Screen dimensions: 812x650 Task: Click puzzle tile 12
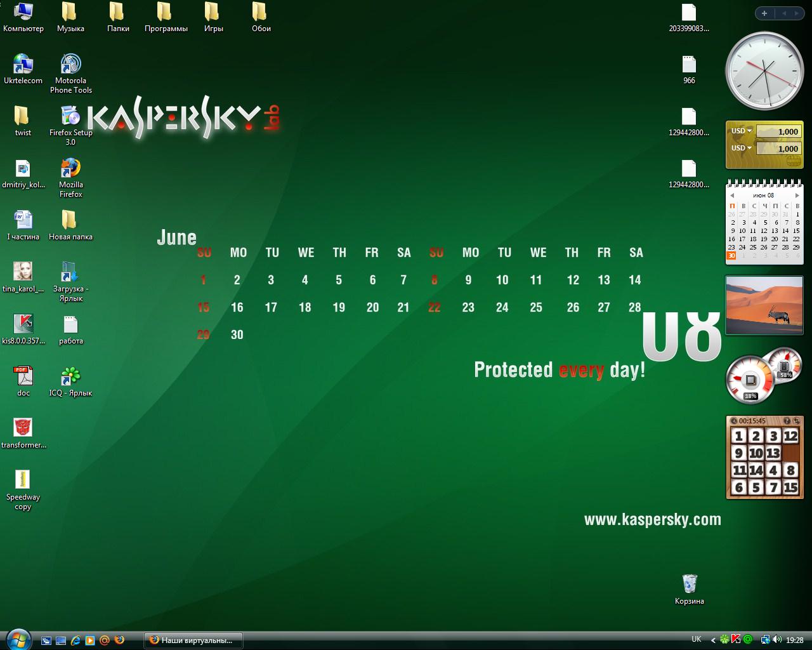[790, 436]
